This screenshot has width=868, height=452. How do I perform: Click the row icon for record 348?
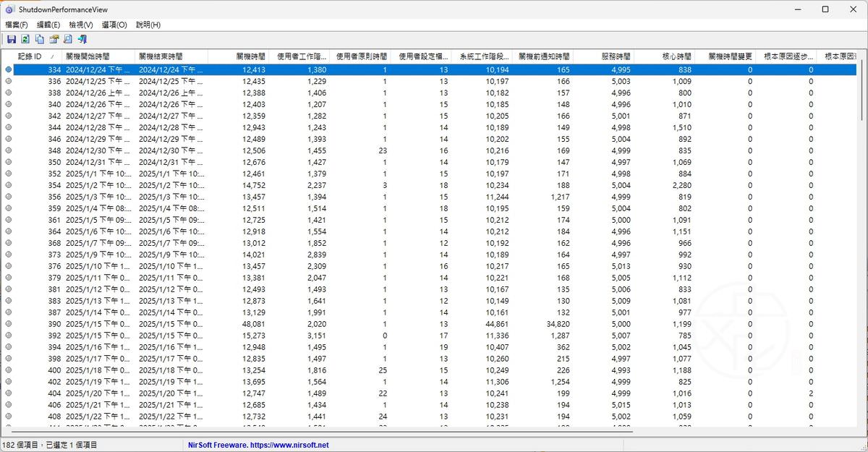[8, 150]
